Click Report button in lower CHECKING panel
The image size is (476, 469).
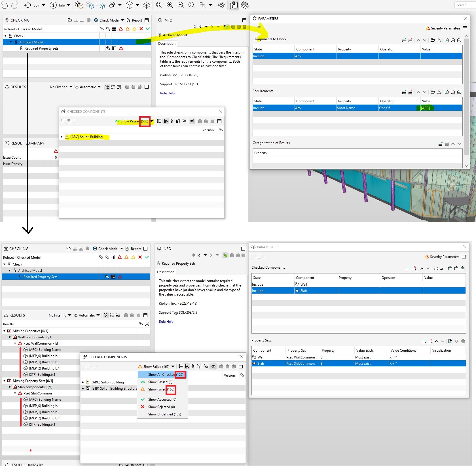coord(133,249)
